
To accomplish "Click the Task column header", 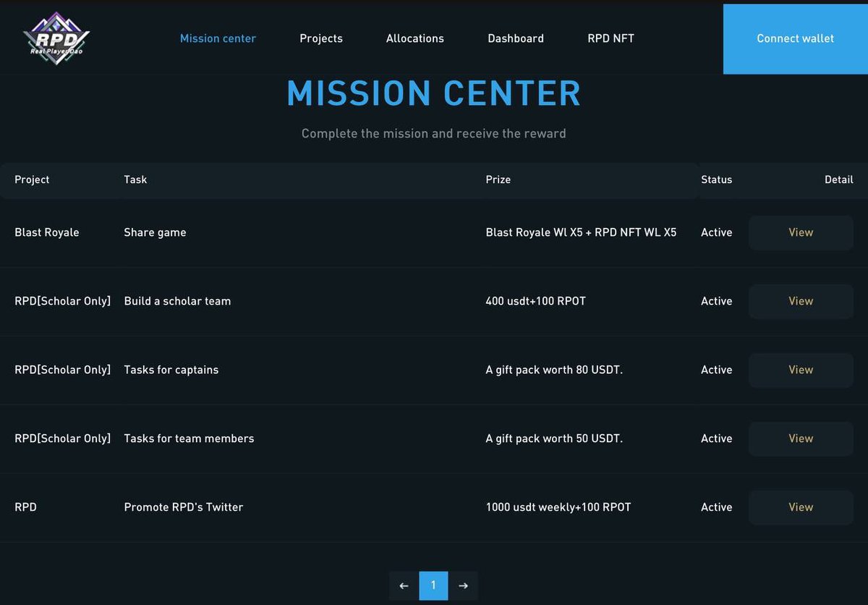I will (x=135, y=179).
